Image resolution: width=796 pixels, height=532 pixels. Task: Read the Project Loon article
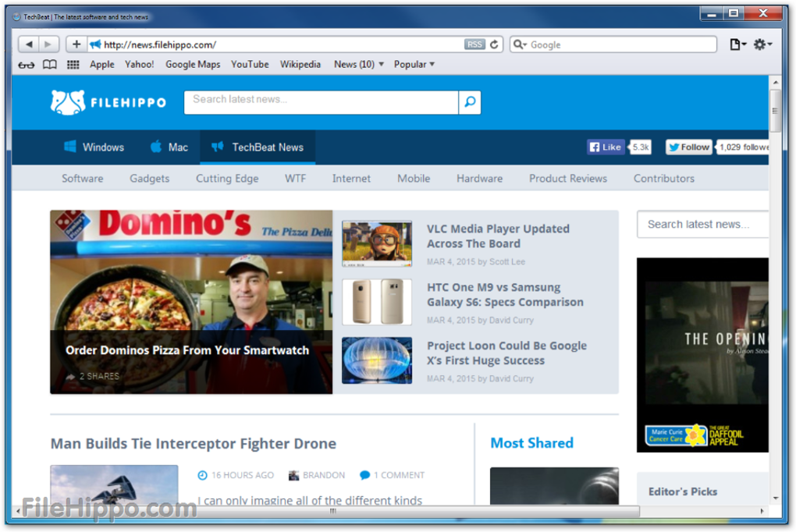pyautogui.click(x=506, y=353)
